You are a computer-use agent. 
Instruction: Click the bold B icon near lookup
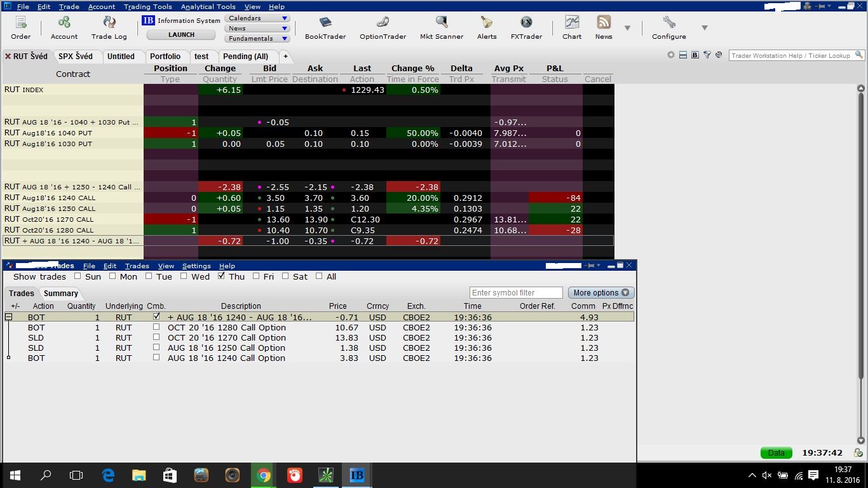pyautogui.click(x=695, y=55)
